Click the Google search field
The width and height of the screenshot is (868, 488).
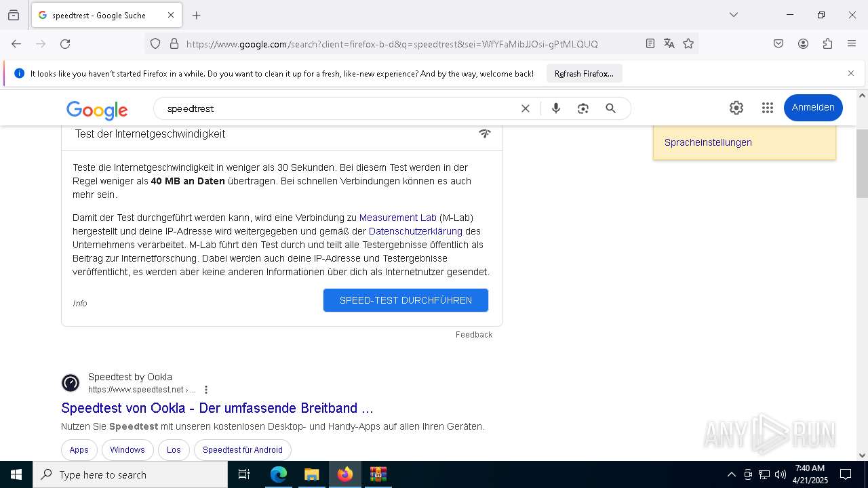coord(339,108)
